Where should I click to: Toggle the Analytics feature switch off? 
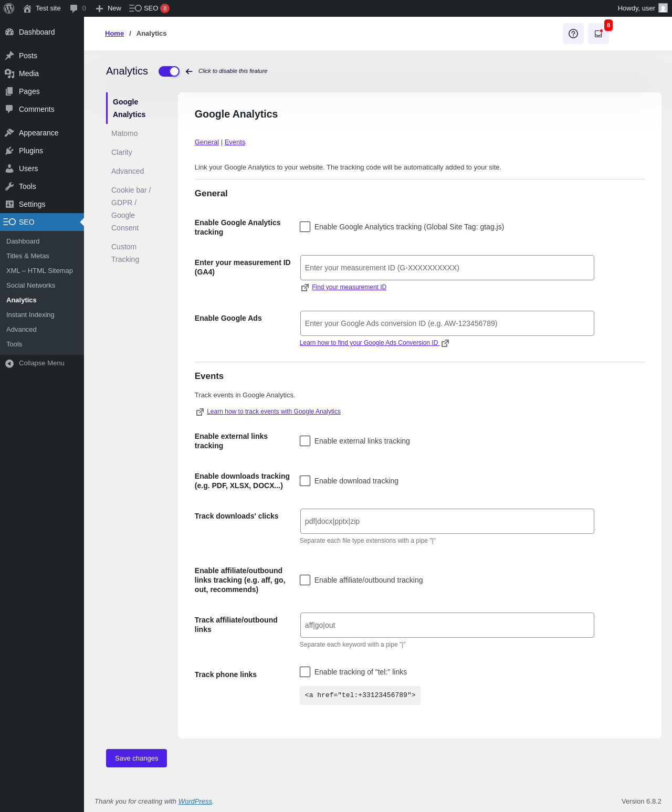click(x=169, y=71)
